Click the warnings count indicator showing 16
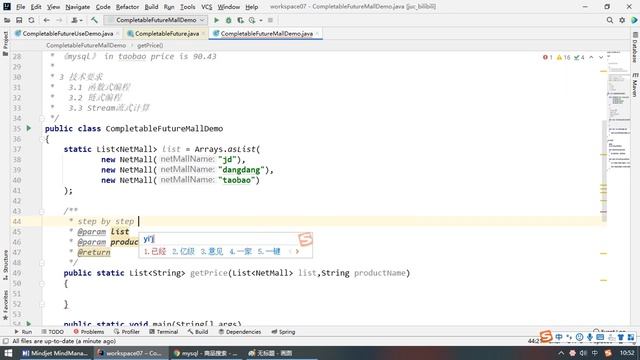Screen dimensions: 640x360 tap(564, 58)
